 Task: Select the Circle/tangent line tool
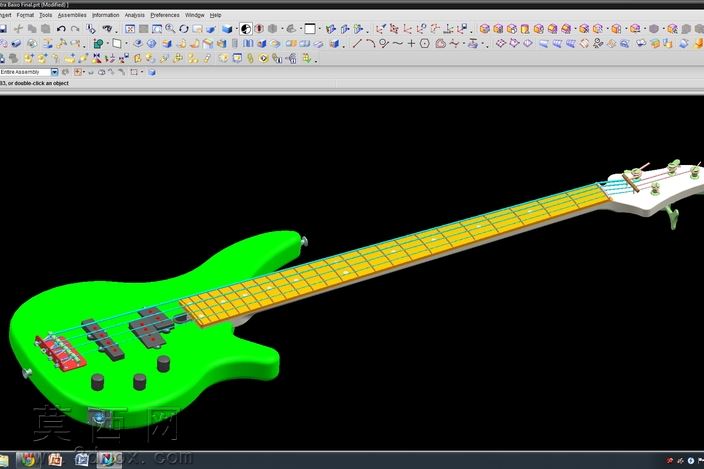[384, 44]
